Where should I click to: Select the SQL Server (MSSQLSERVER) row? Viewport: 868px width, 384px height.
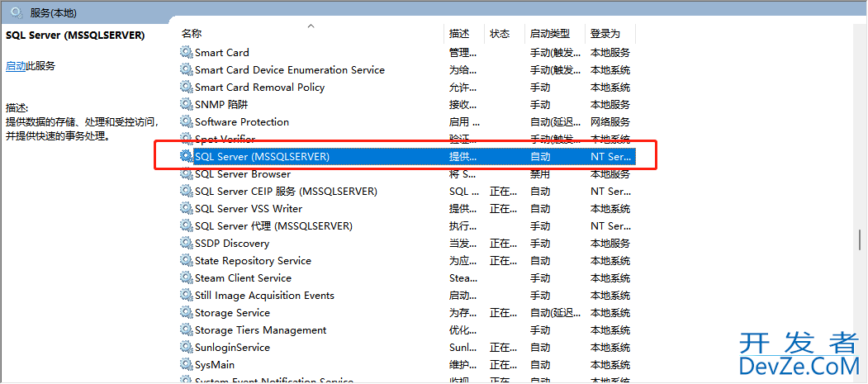point(407,157)
